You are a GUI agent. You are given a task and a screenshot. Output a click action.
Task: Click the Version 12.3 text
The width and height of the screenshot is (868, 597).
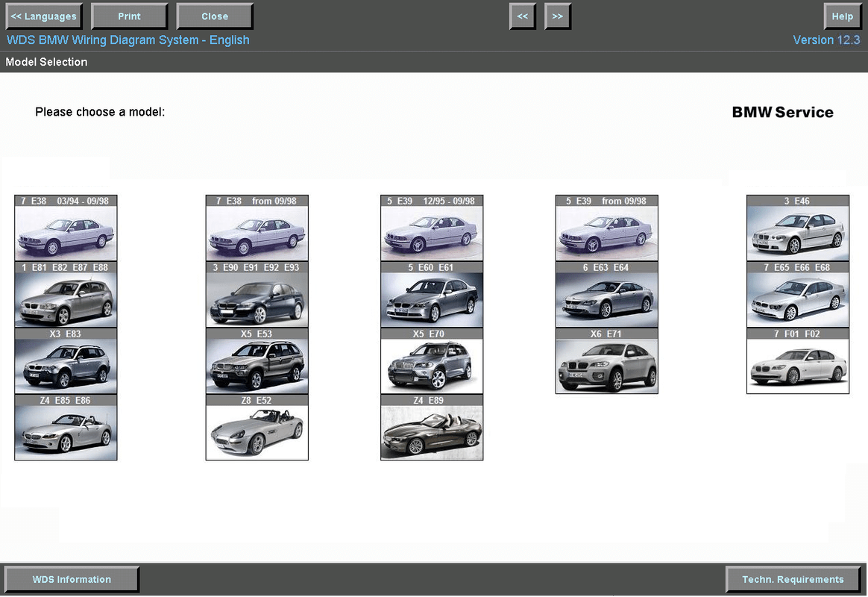pos(826,40)
